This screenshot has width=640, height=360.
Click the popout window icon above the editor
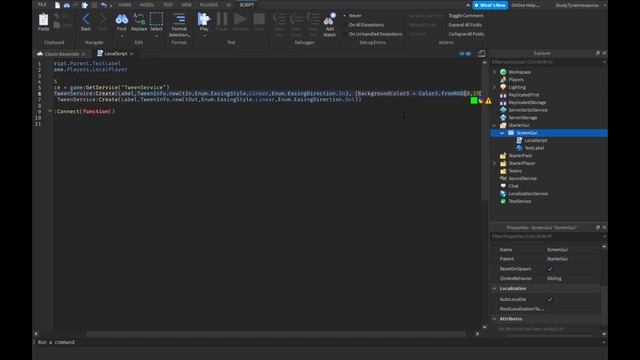pos(482,53)
